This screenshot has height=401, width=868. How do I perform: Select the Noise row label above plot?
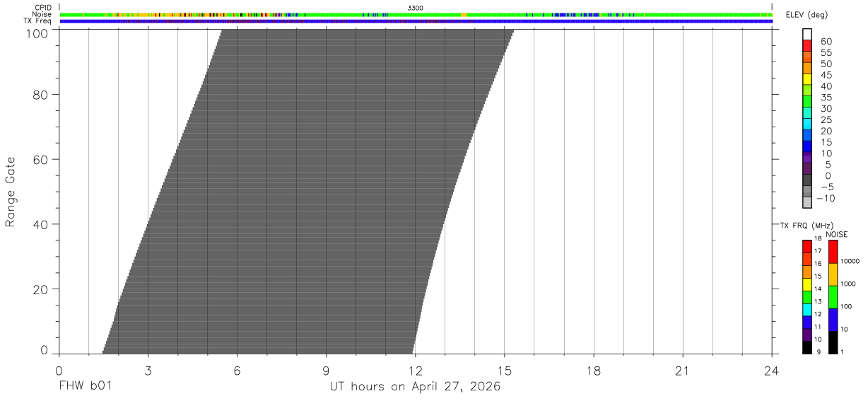pos(42,14)
